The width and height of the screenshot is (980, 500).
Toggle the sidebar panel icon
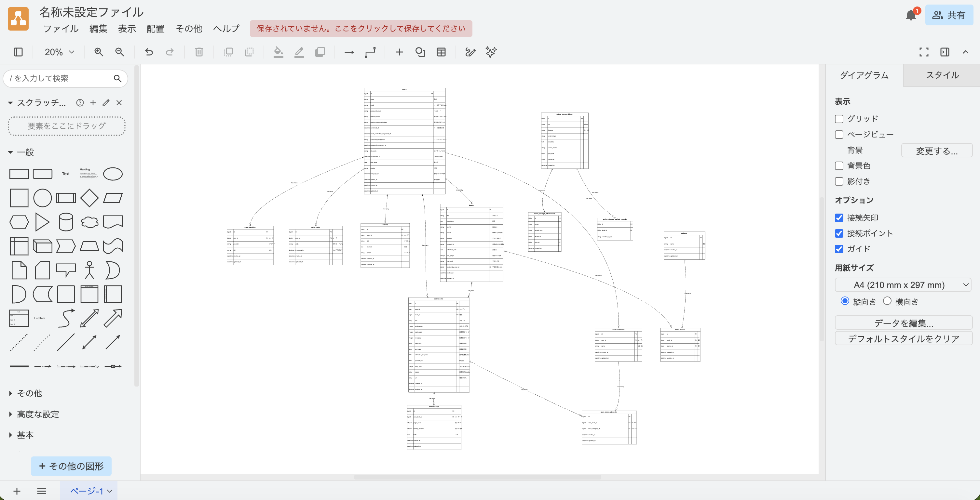point(18,52)
